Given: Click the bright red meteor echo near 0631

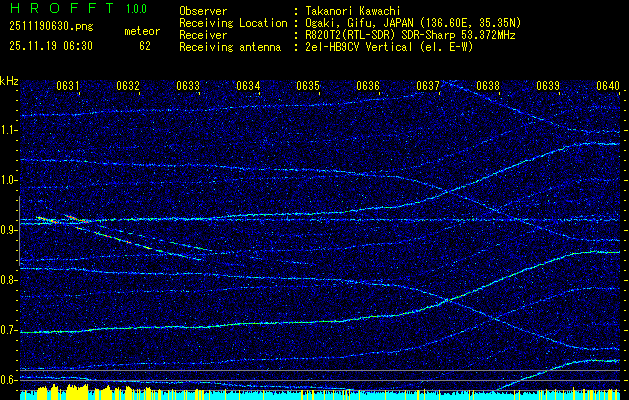Looking at the screenshot, I should [x=78, y=219].
